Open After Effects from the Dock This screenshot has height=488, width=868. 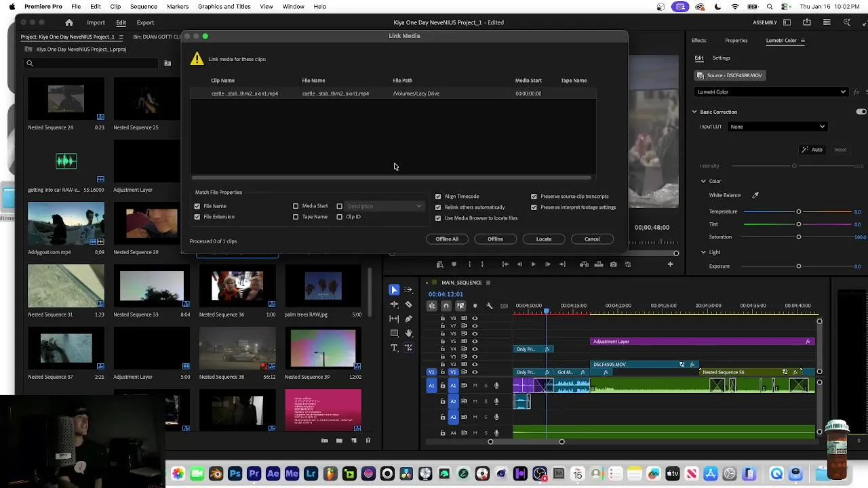pyautogui.click(x=273, y=474)
